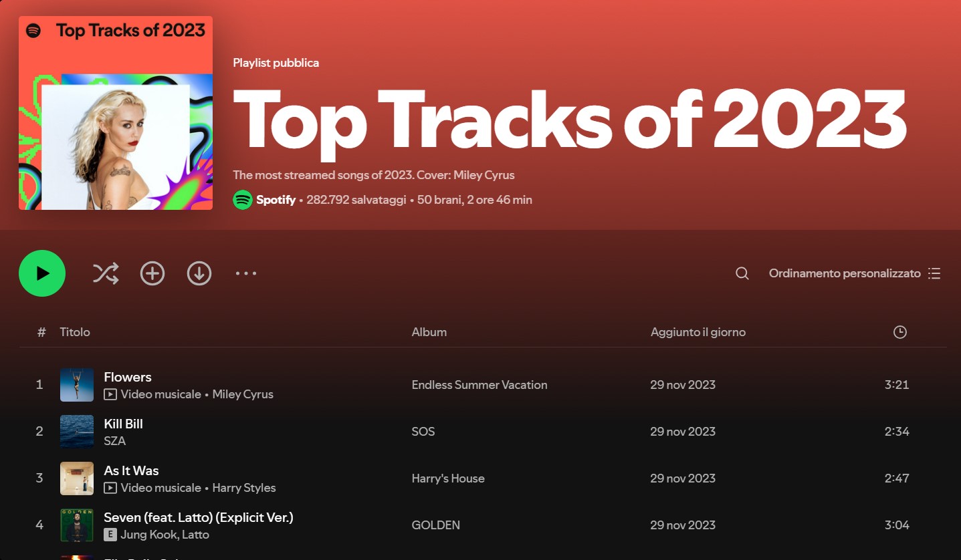Click the Spotify logo next to the owner name
Image resolution: width=961 pixels, height=560 pixels.
point(243,200)
